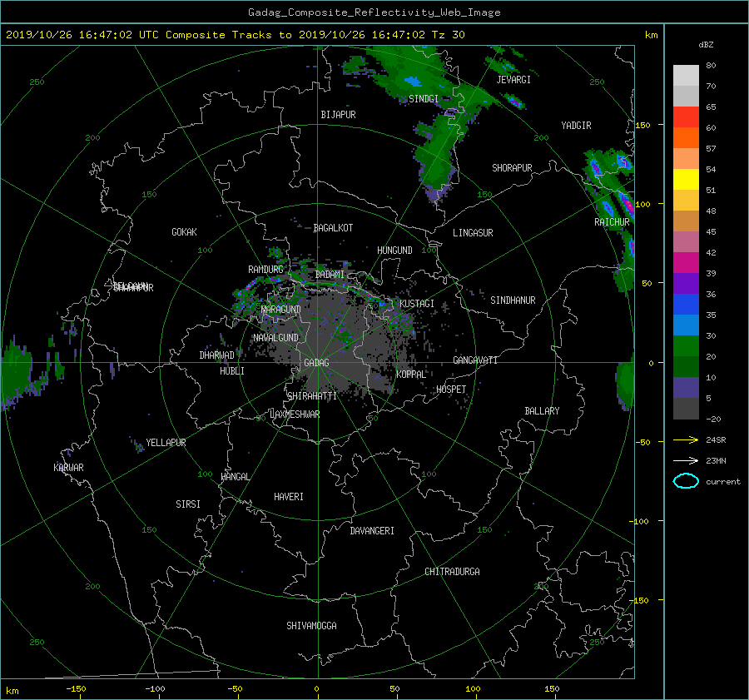Image resolution: width=749 pixels, height=700 pixels.
Task: Click the DAVANGERI label
Action: pos(372,531)
